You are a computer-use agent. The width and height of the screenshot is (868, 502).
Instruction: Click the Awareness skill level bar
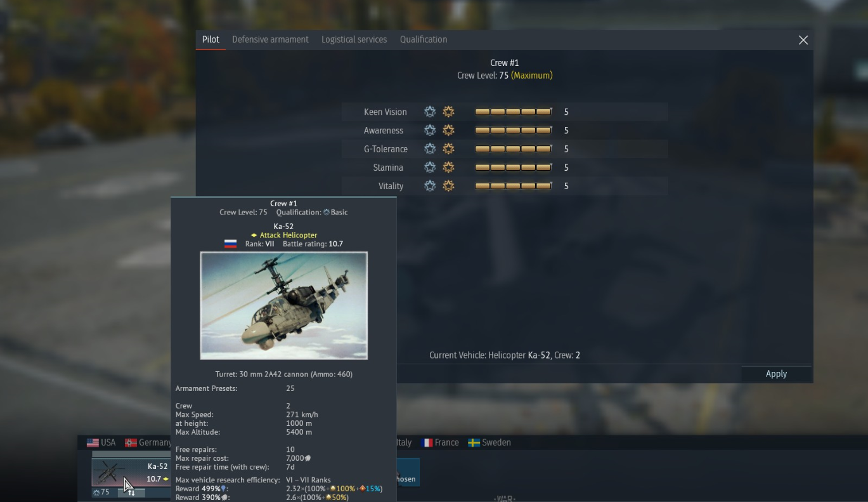click(514, 130)
